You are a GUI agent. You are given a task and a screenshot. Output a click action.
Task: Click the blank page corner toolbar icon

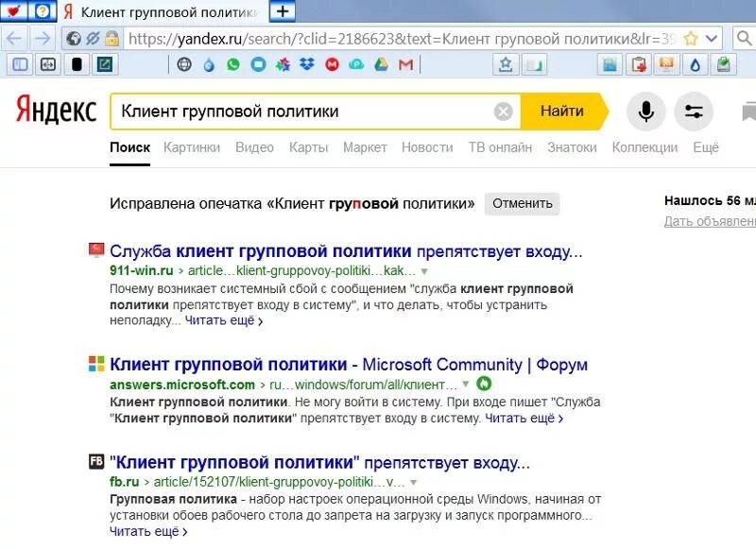point(534,64)
